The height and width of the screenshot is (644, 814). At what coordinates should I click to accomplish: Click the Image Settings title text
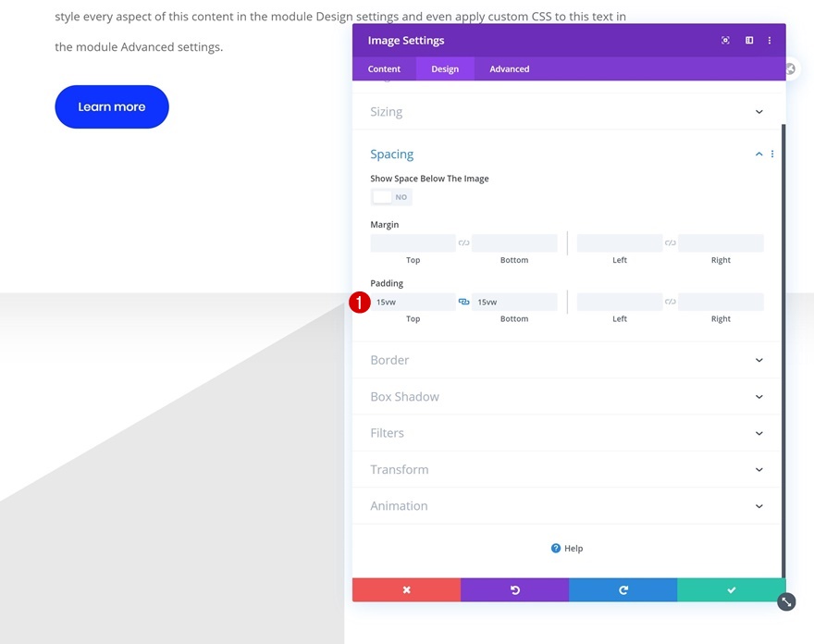pyautogui.click(x=406, y=41)
